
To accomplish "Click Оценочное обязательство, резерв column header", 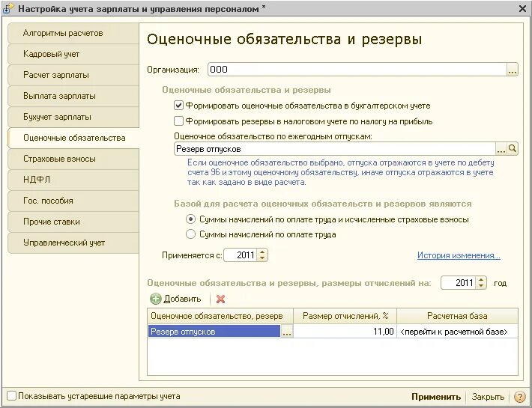I will click(x=220, y=316).
